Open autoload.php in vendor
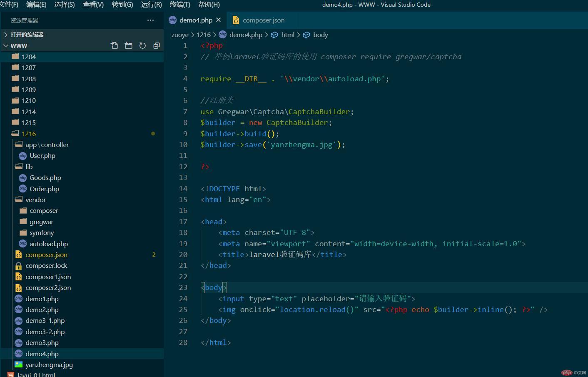Screen dimensions: 588x377 pos(82,244)
